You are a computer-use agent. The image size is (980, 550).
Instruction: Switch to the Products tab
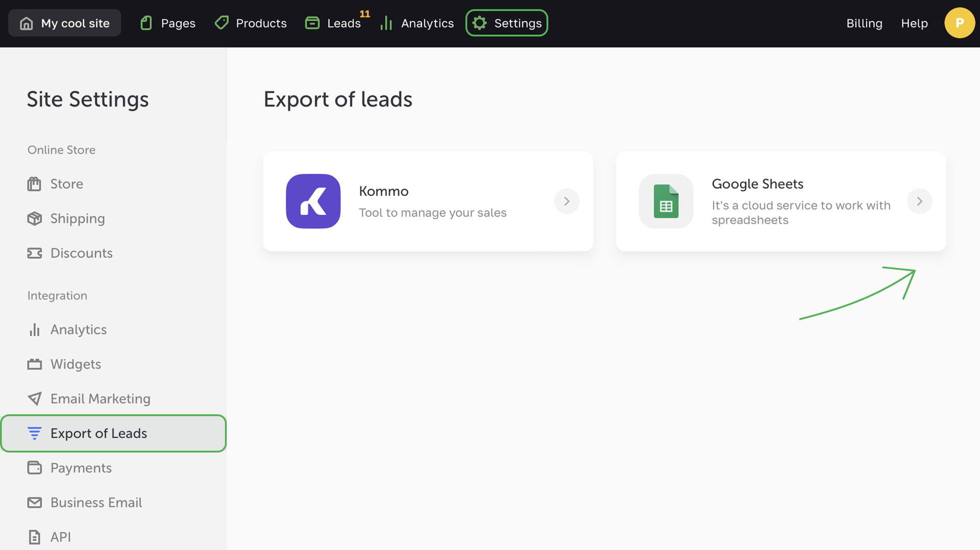(x=251, y=23)
